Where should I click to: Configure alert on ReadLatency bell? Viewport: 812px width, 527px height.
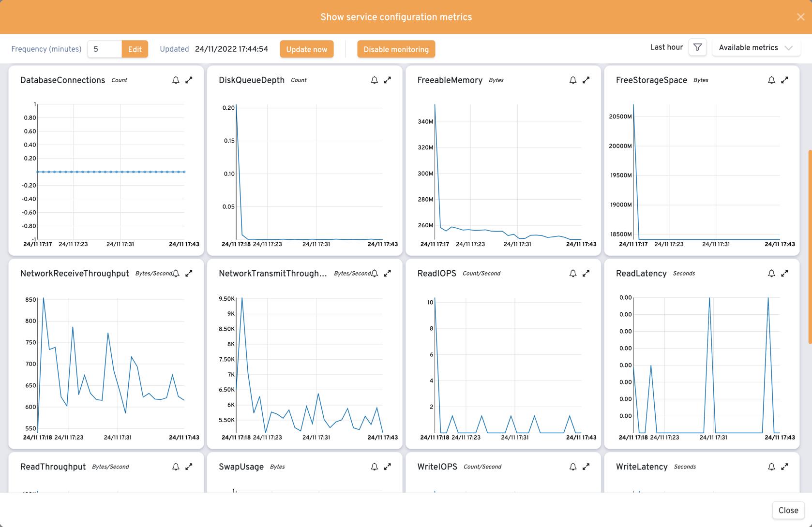pos(771,274)
